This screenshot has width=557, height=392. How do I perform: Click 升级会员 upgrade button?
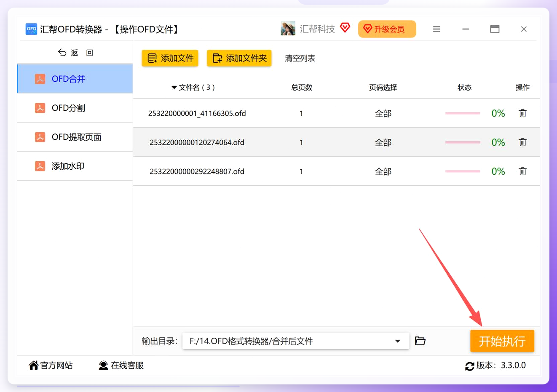(387, 29)
